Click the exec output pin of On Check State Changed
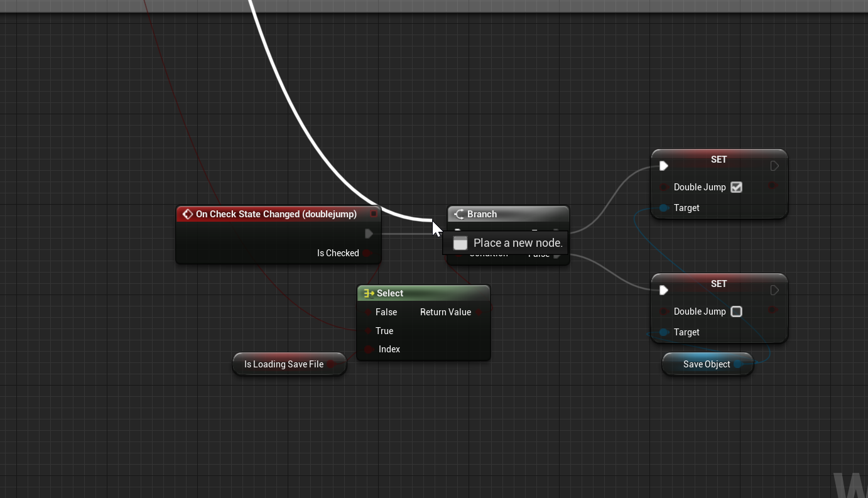 pos(369,234)
